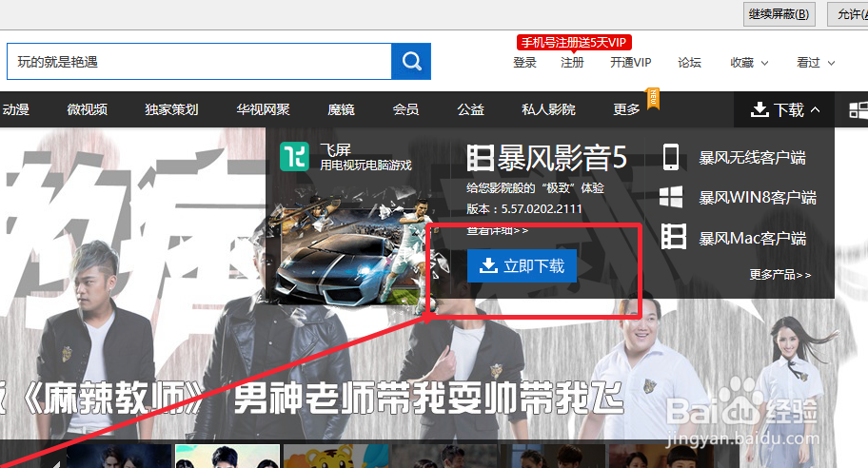This screenshot has width=868, height=468.
Task: Open the 更多 navigation item
Action: pos(626,109)
